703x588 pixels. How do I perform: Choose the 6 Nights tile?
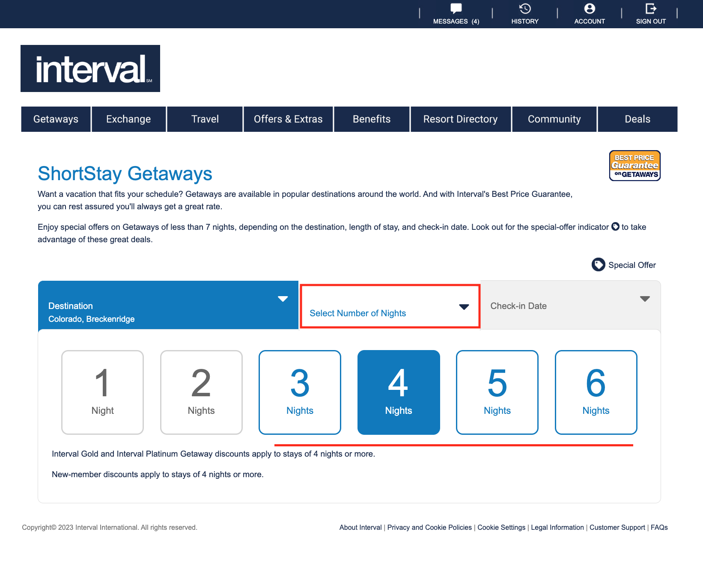596,392
